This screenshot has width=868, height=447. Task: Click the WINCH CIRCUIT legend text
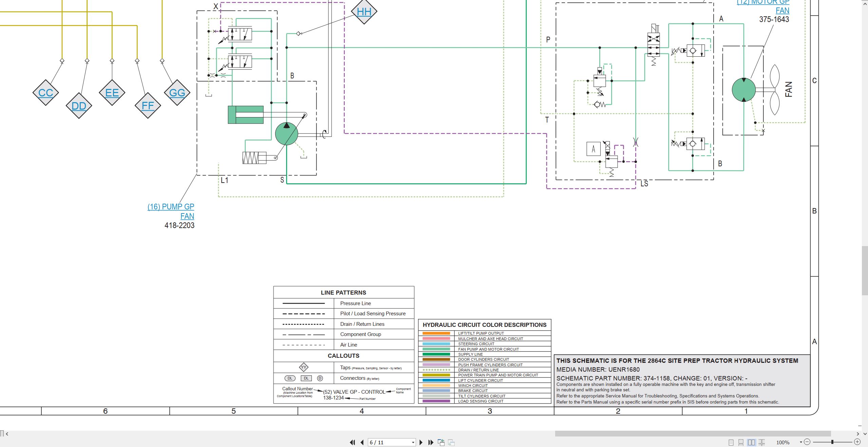473,386
